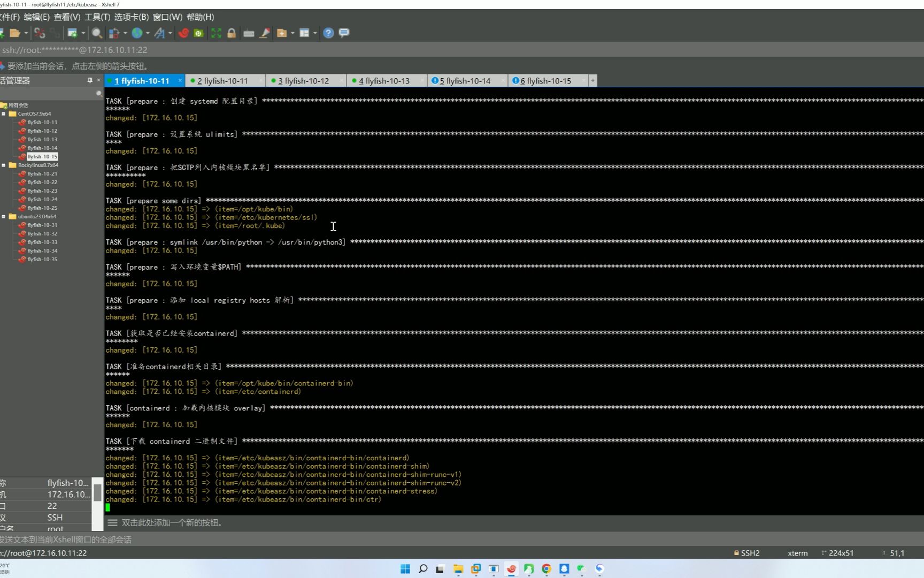This screenshot has width=924, height=578.
Task: Switch to tab 5 flyfish-10-14
Action: [x=465, y=81]
